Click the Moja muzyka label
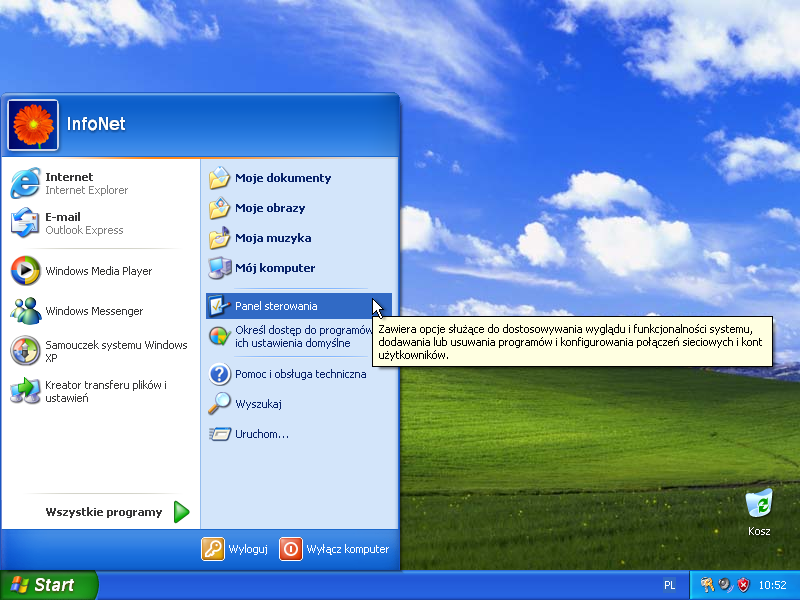This screenshot has width=800, height=600. (273, 238)
